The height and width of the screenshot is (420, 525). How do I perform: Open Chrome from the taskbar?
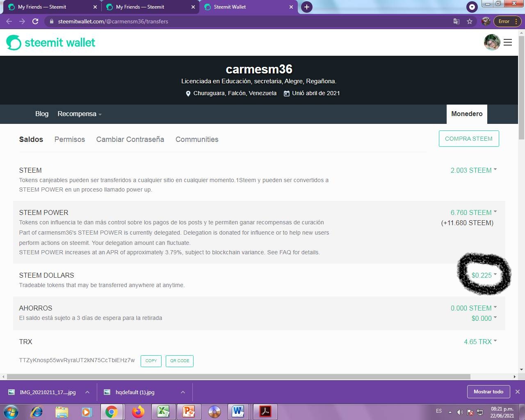pyautogui.click(x=111, y=411)
